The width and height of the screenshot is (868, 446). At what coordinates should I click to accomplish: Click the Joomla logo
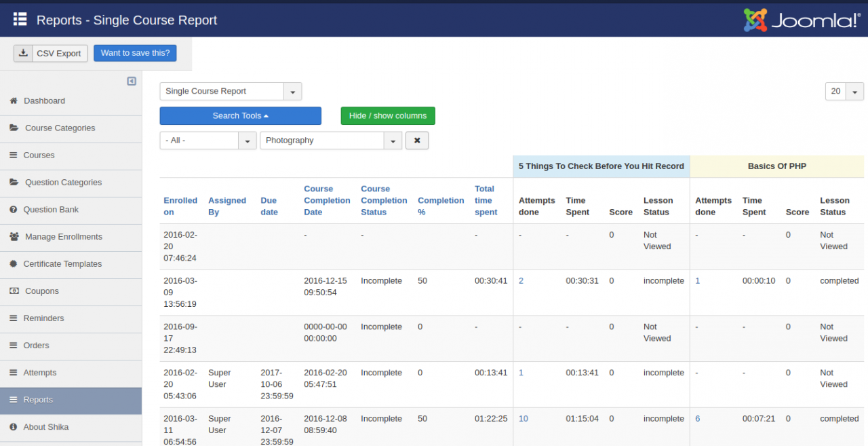[802, 20]
